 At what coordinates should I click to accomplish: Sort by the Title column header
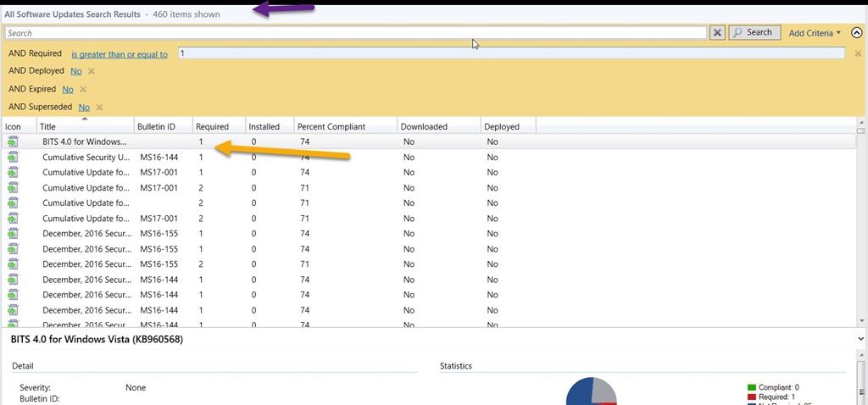[x=86, y=127]
